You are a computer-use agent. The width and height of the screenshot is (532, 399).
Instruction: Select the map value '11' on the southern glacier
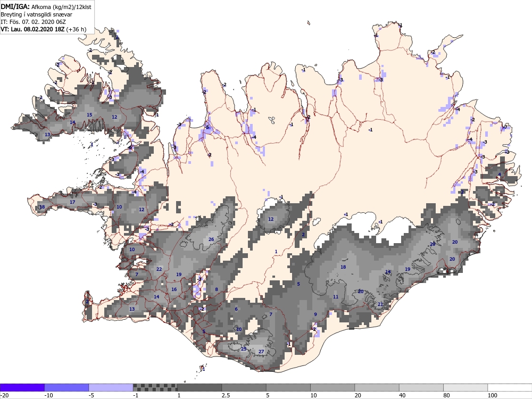[x=336, y=296]
